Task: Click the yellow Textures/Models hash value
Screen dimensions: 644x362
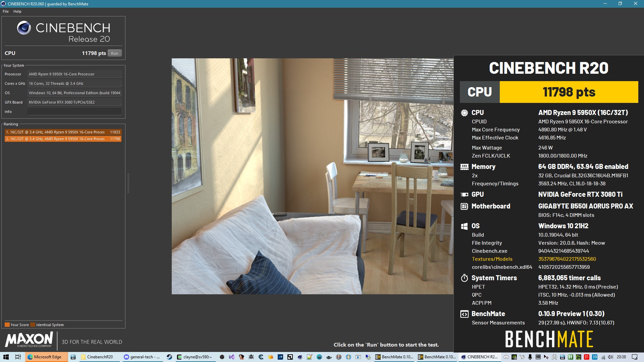Action: 567,259
